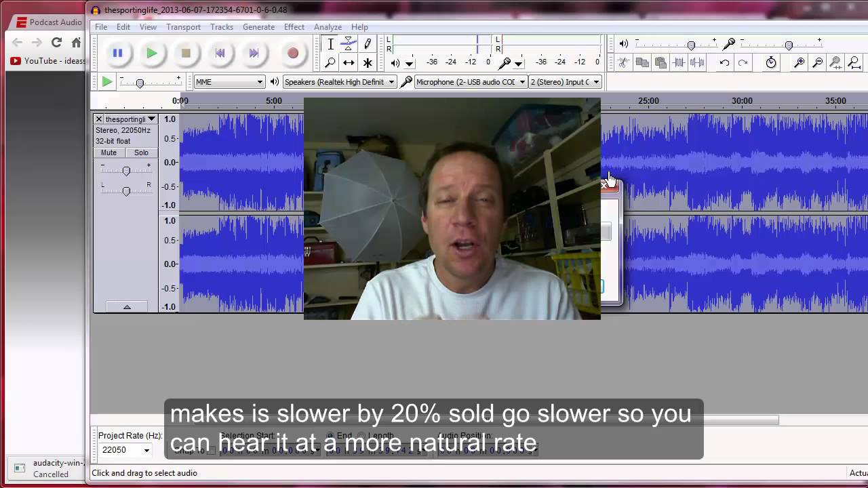Click Fit Selection in window icon
The width and height of the screenshot is (868, 488).
pyautogui.click(x=836, y=62)
